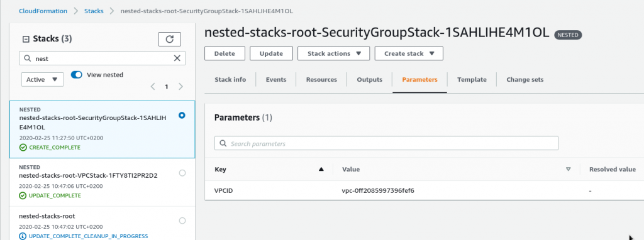Click page number 1 in pagination
Image resolution: width=644 pixels, height=240 pixels.
pos(166,87)
